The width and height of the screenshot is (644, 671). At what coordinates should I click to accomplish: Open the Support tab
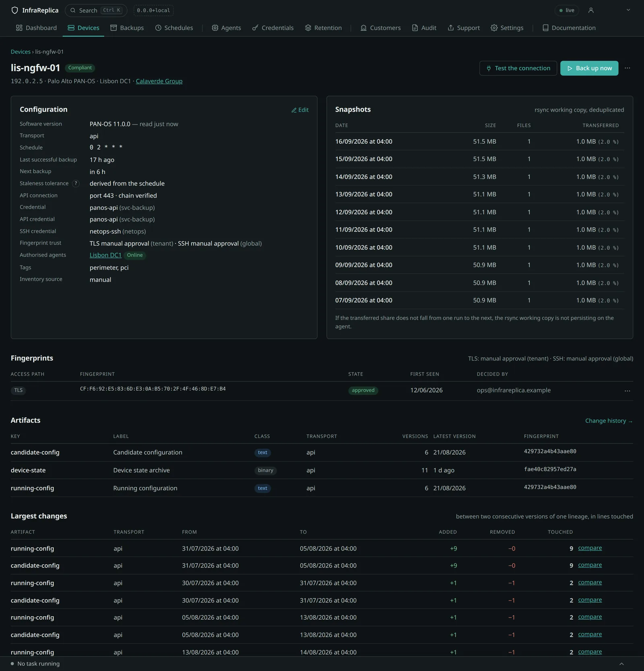pos(464,28)
